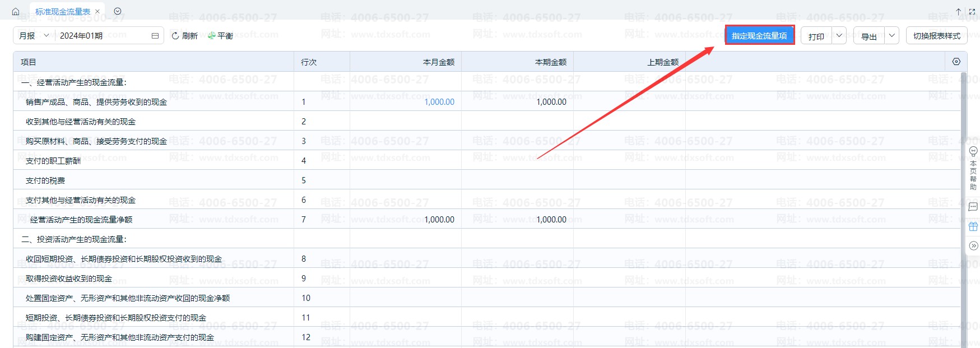Open the tab list circle-chevron menu
Image resolution: width=980 pixels, height=348 pixels.
tap(118, 11)
